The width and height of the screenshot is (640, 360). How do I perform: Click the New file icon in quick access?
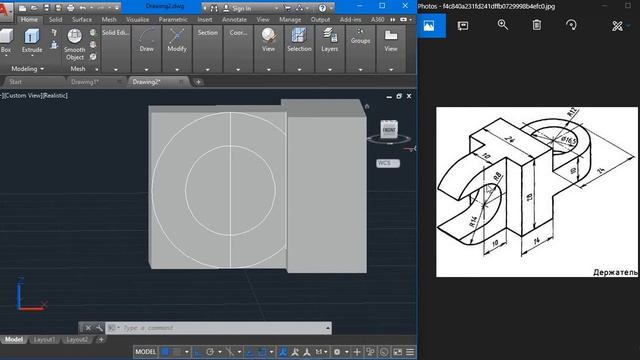click(22, 8)
